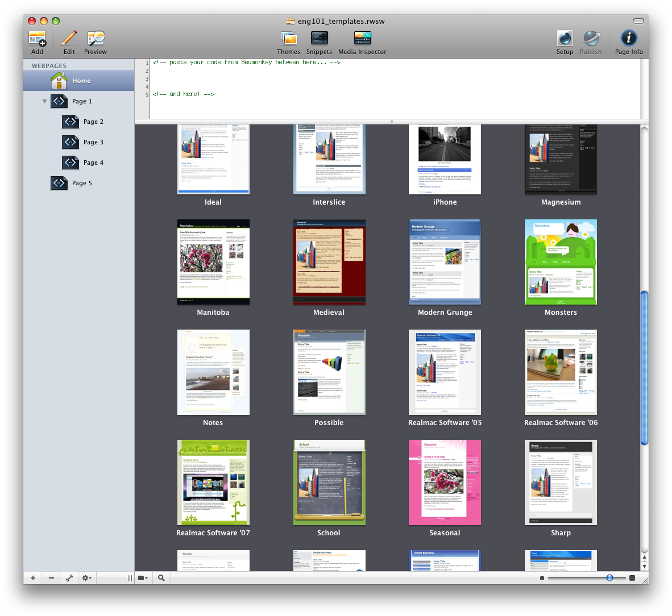Choose the Possible theme thumbnail
The image size is (672, 616).
pyautogui.click(x=329, y=372)
